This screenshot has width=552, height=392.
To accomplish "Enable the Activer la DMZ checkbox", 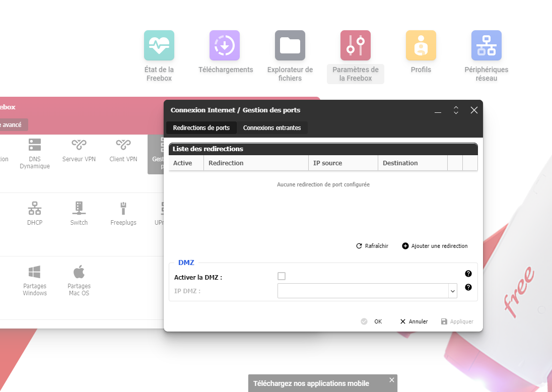I will click(281, 276).
